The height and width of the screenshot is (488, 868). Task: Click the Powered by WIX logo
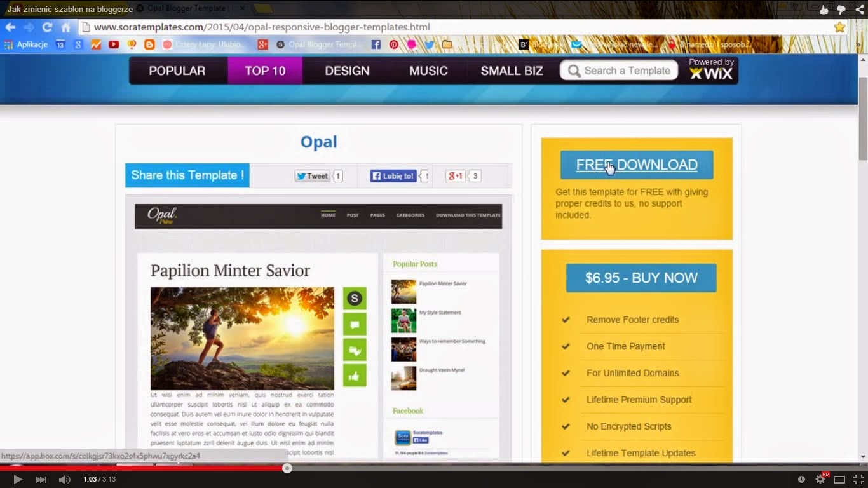click(x=711, y=69)
